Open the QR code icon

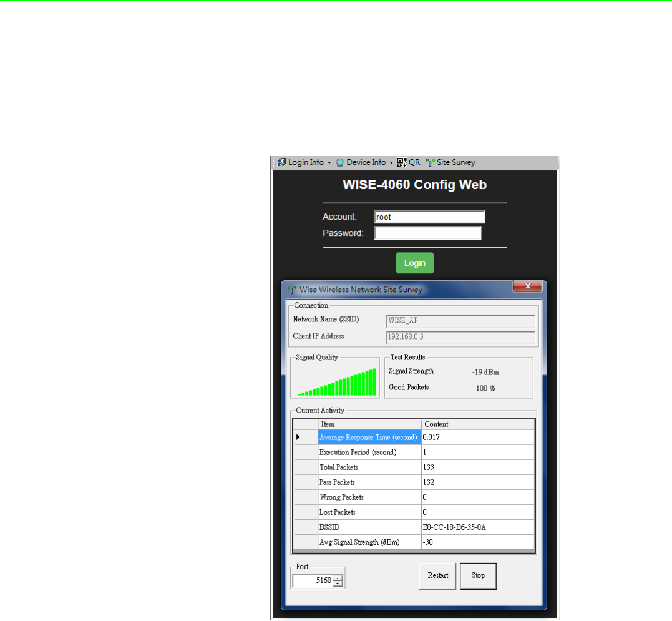tap(402, 162)
